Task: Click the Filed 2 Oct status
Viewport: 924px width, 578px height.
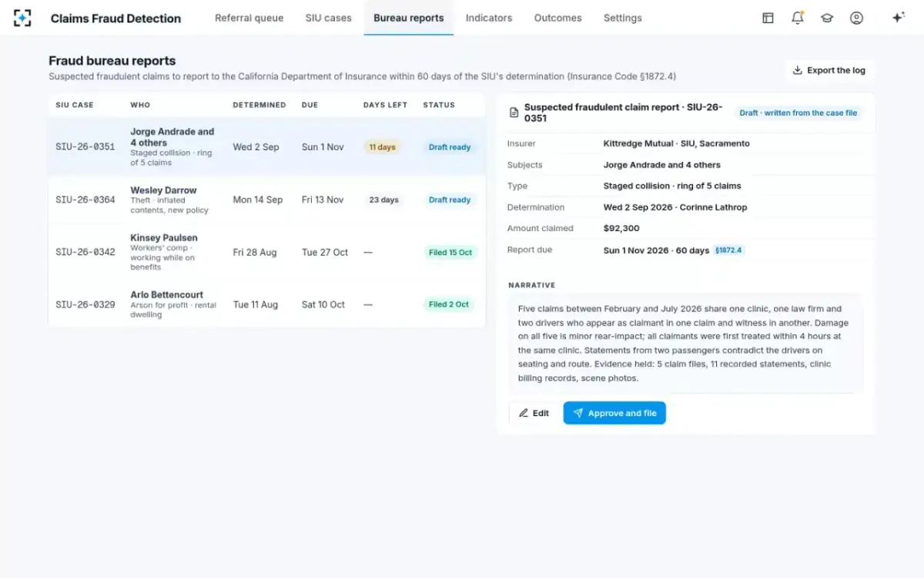Action: (449, 304)
